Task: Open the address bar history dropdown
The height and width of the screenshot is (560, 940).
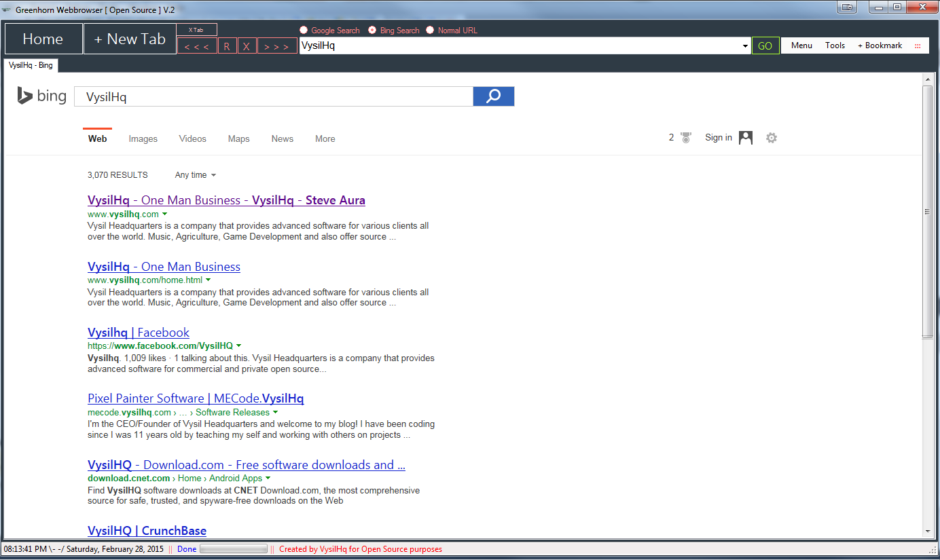Action: (x=744, y=45)
